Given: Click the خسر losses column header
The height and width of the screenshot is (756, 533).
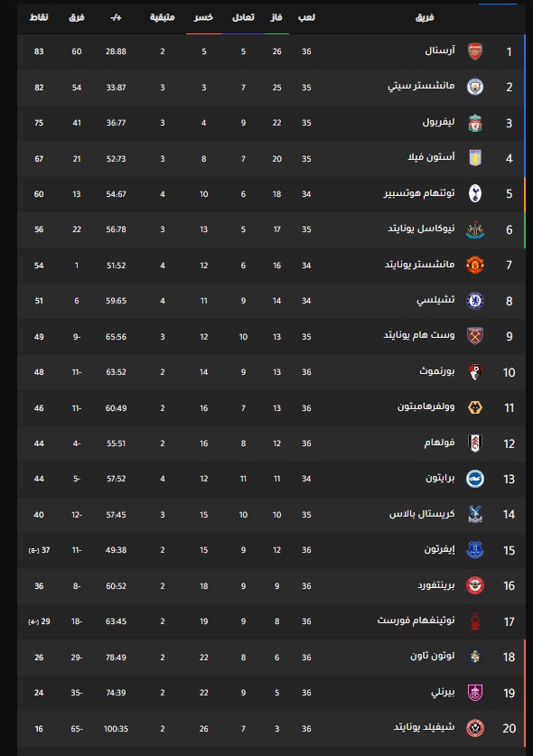Looking at the screenshot, I should 203,17.
